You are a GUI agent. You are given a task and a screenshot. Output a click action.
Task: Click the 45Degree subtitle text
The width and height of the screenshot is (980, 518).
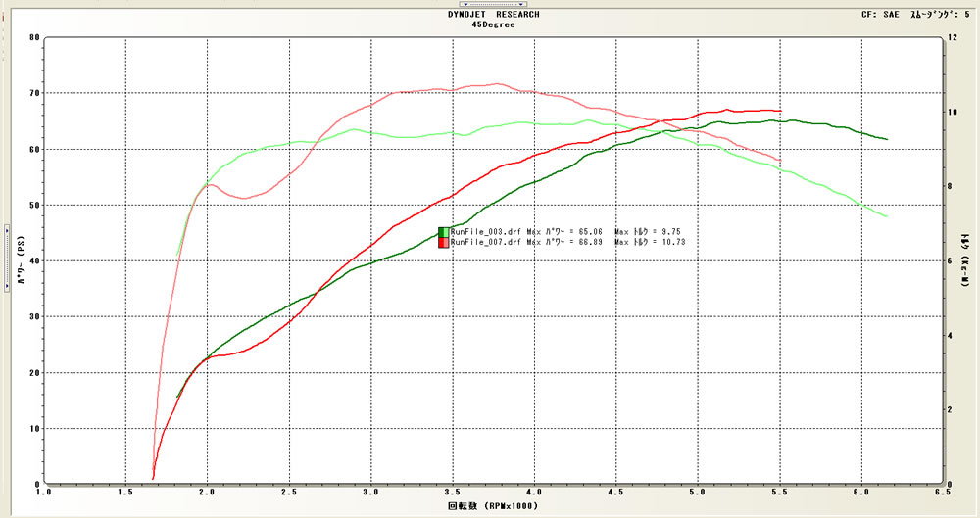[x=492, y=25]
